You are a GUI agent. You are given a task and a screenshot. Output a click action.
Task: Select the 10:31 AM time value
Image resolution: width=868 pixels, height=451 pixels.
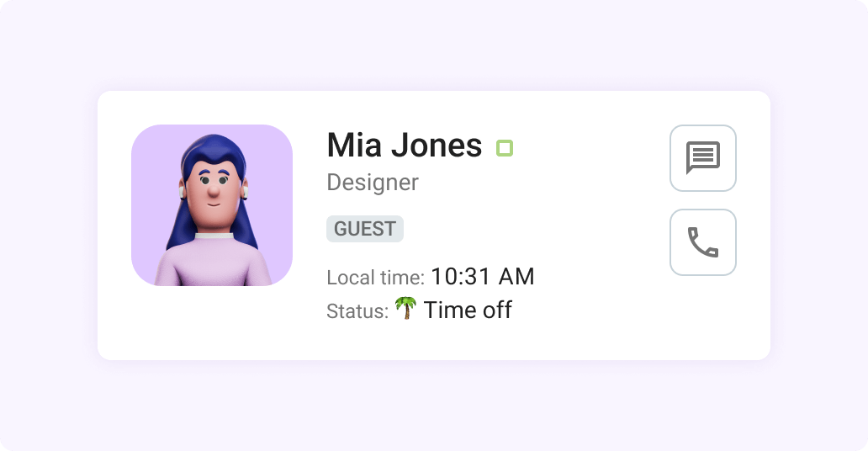(x=482, y=277)
